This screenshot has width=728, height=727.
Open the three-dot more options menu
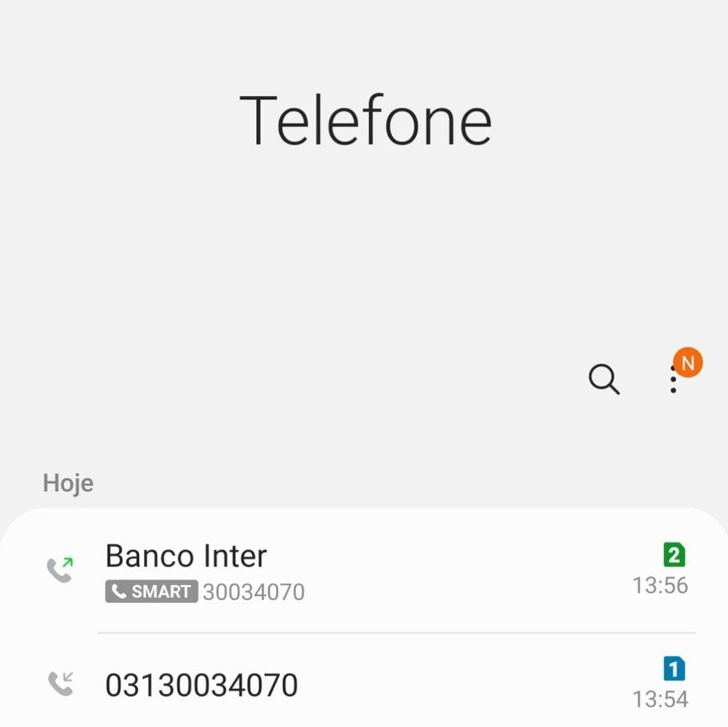pyautogui.click(x=673, y=381)
